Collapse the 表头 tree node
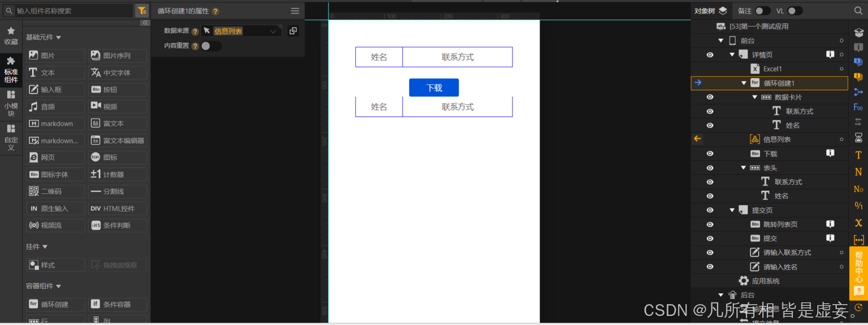This screenshot has width=868, height=325. (x=743, y=167)
